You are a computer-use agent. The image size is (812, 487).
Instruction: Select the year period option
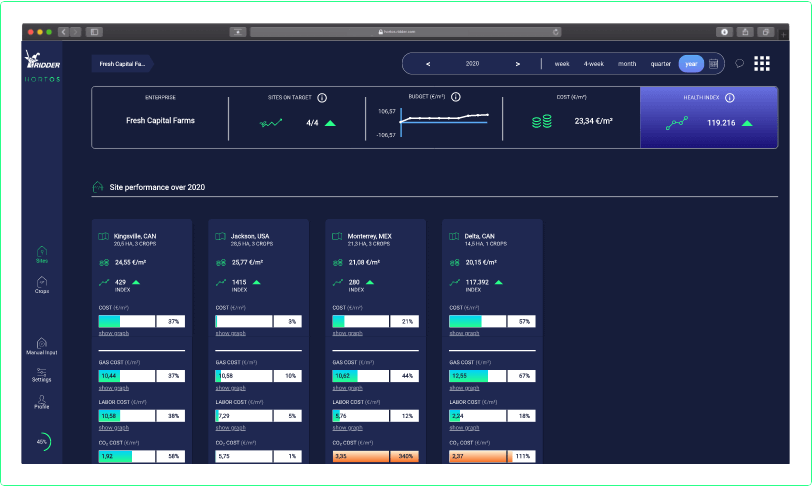pos(691,64)
